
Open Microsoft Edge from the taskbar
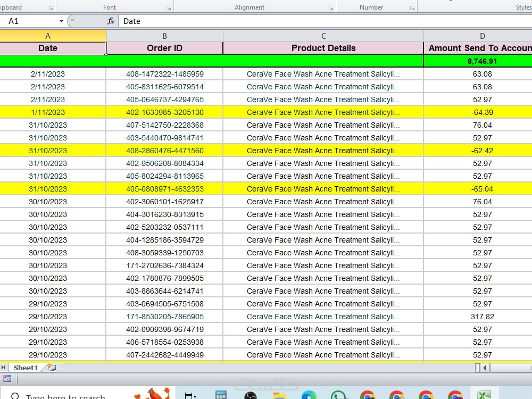[309, 395]
